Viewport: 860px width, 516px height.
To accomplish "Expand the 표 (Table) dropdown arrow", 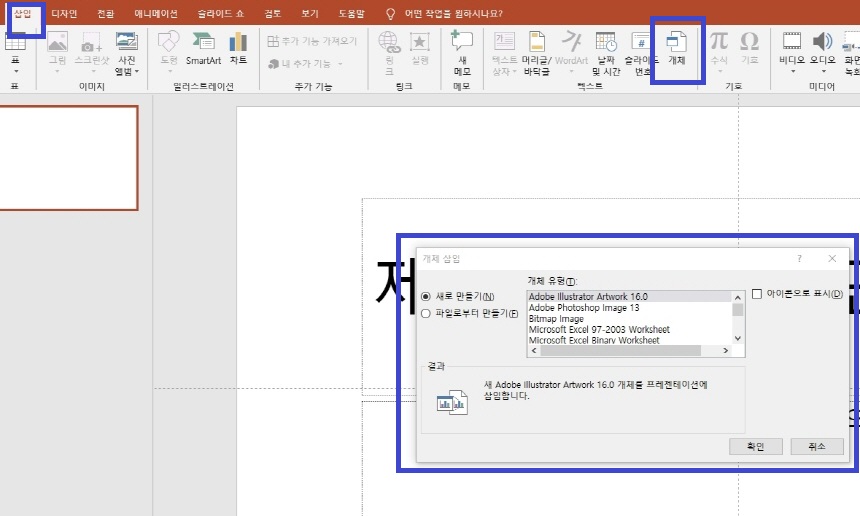I will (15, 71).
